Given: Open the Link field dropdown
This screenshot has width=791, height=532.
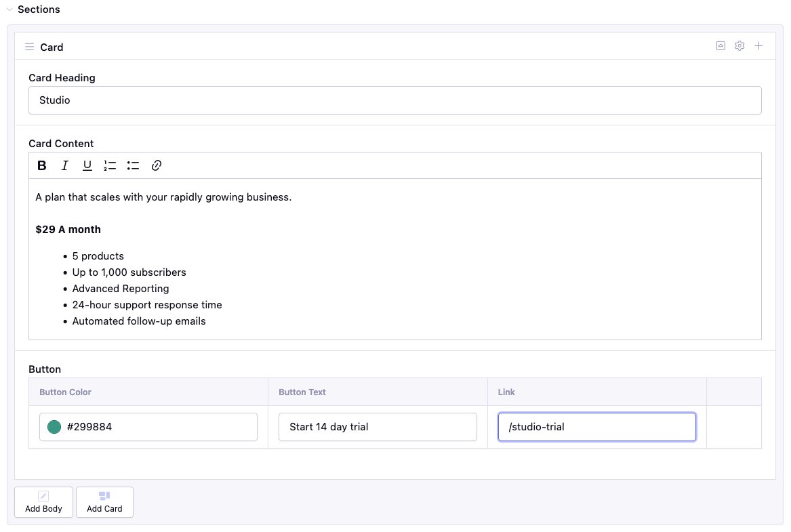Looking at the screenshot, I should coord(596,427).
